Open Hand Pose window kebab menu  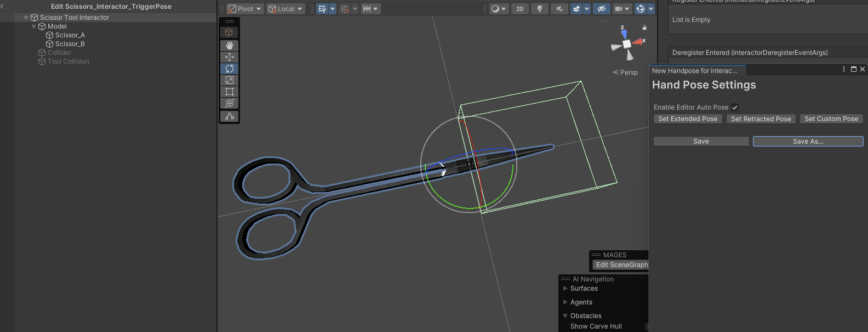844,69
